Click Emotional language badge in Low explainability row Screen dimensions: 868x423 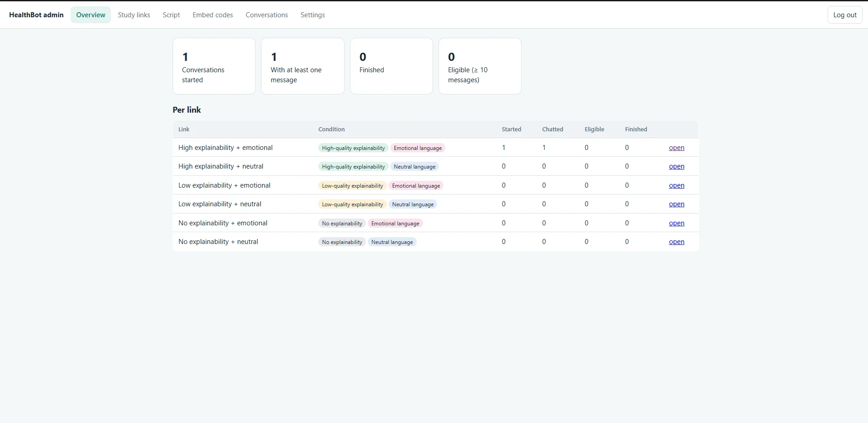416,186
